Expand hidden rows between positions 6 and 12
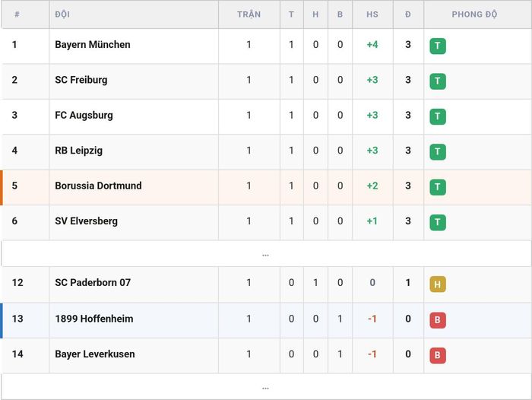 pos(266,254)
